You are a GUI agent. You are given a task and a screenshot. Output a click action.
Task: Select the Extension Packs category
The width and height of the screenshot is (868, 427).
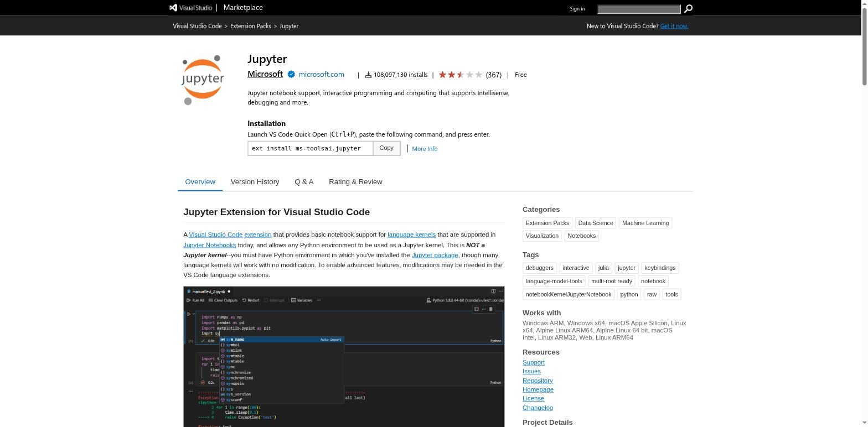coord(547,223)
